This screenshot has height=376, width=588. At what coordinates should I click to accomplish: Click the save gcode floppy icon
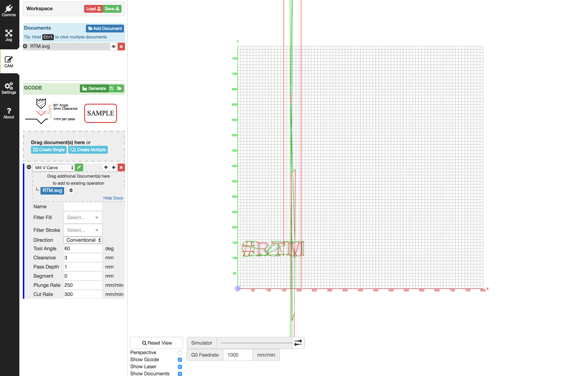[112, 88]
